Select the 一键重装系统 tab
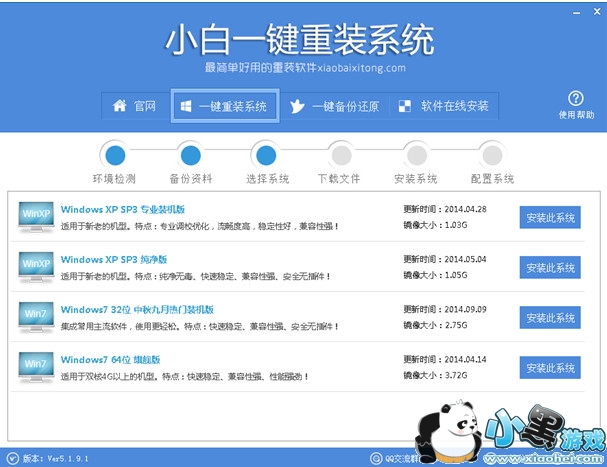Viewport: 607px width, 467px height. [225, 106]
